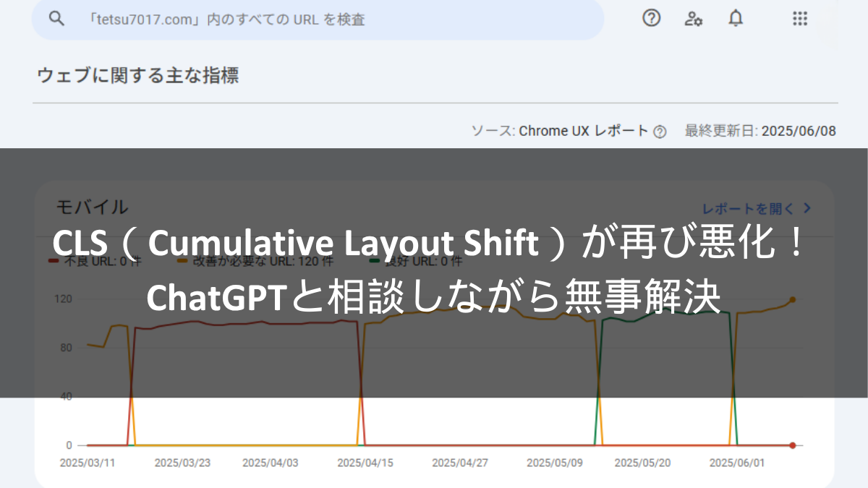868x488 pixels.
Task: Click the 2025/04/03 date label on the chart
Action: coord(271,463)
